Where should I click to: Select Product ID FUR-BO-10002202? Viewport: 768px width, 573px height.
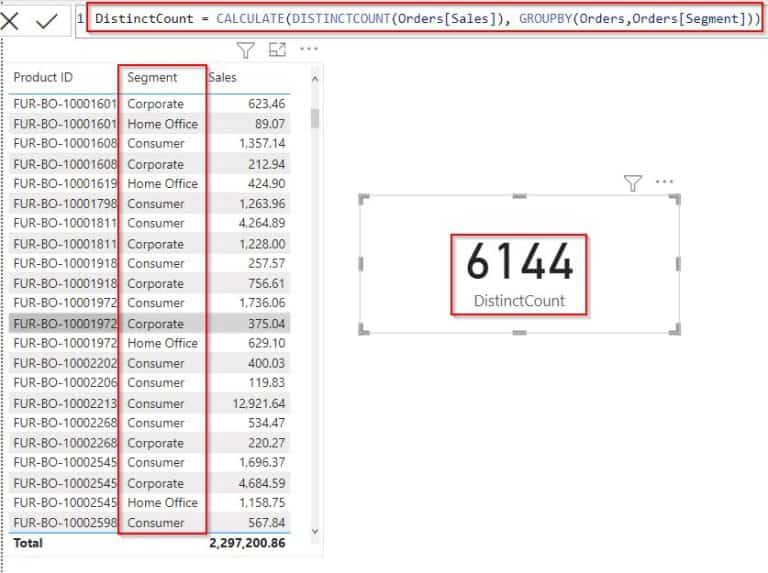[x=65, y=363]
